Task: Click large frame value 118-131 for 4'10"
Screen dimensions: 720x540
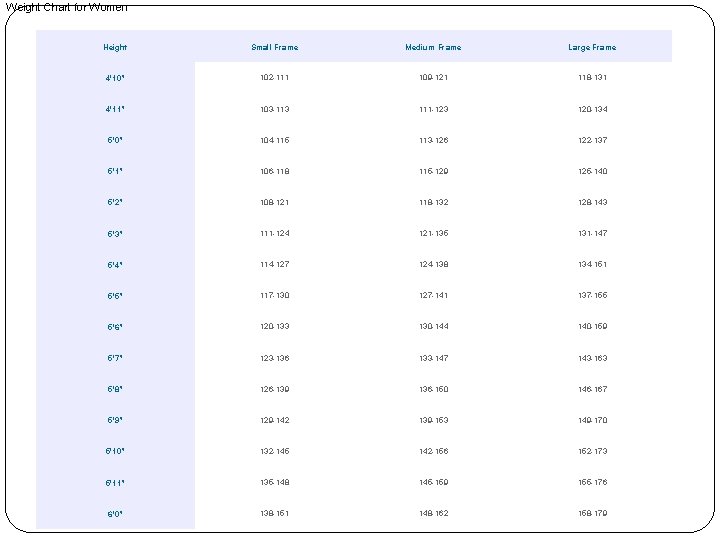Action: 592,77
